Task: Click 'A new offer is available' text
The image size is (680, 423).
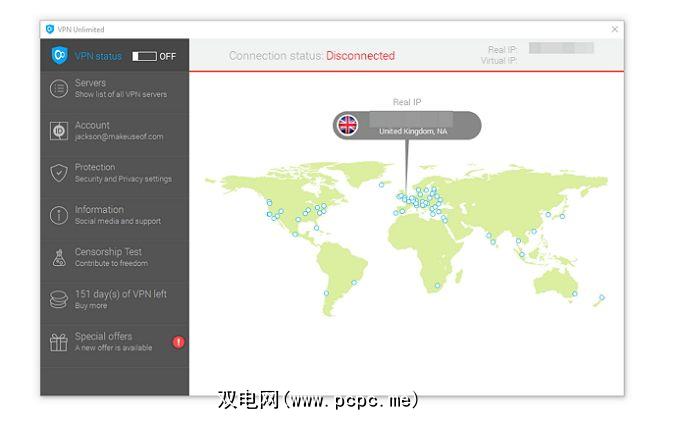Action: pos(113,348)
